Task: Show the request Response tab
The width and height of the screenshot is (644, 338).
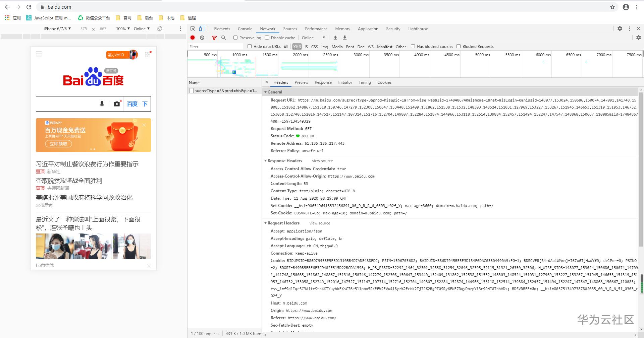Action: pyautogui.click(x=323, y=82)
